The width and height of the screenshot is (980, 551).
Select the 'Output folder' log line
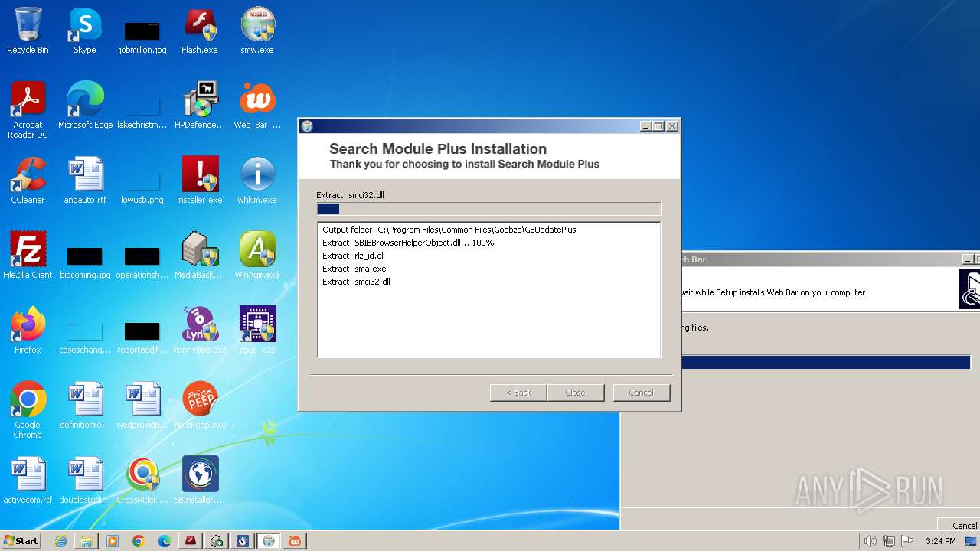(x=449, y=230)
